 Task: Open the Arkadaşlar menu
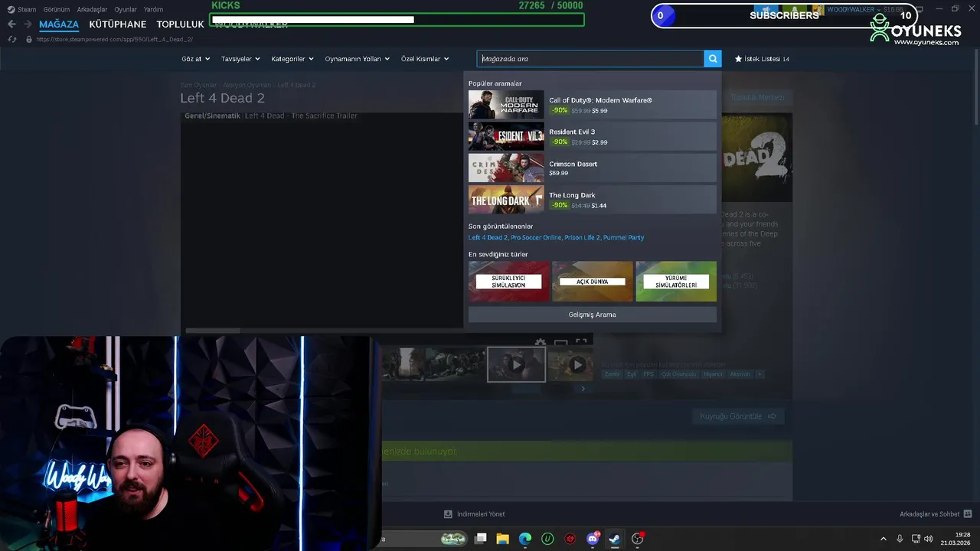tap(92, 9)
